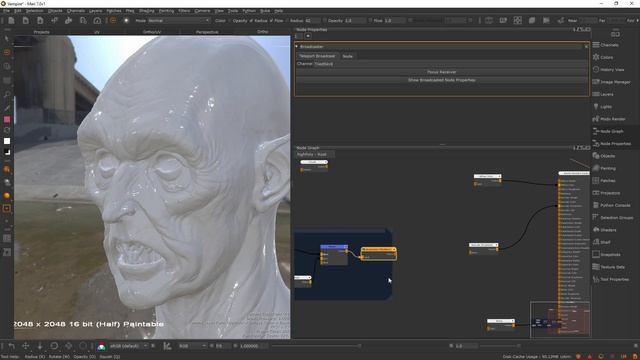This screenshot has height=360, width=640.
Task: Click the node graph minimap overview
Action: coord(560,320)
